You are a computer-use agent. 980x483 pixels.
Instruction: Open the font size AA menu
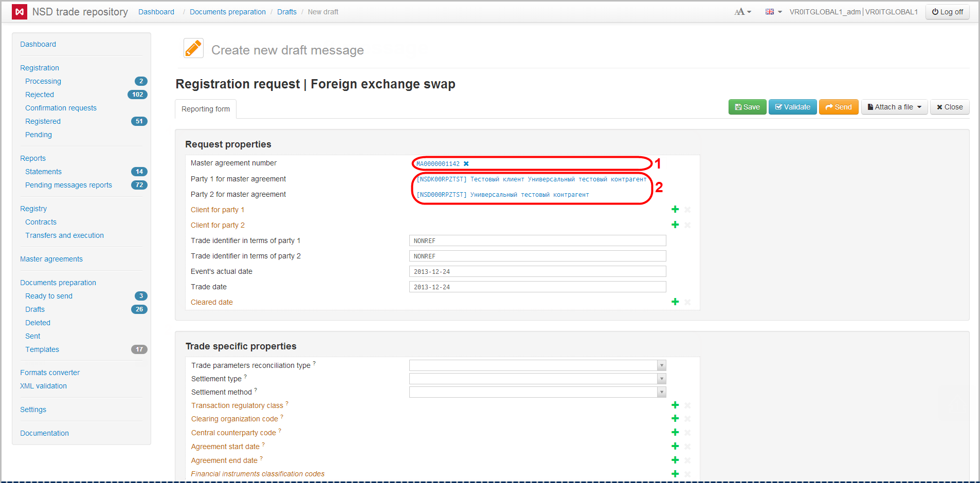coord(742,12)
